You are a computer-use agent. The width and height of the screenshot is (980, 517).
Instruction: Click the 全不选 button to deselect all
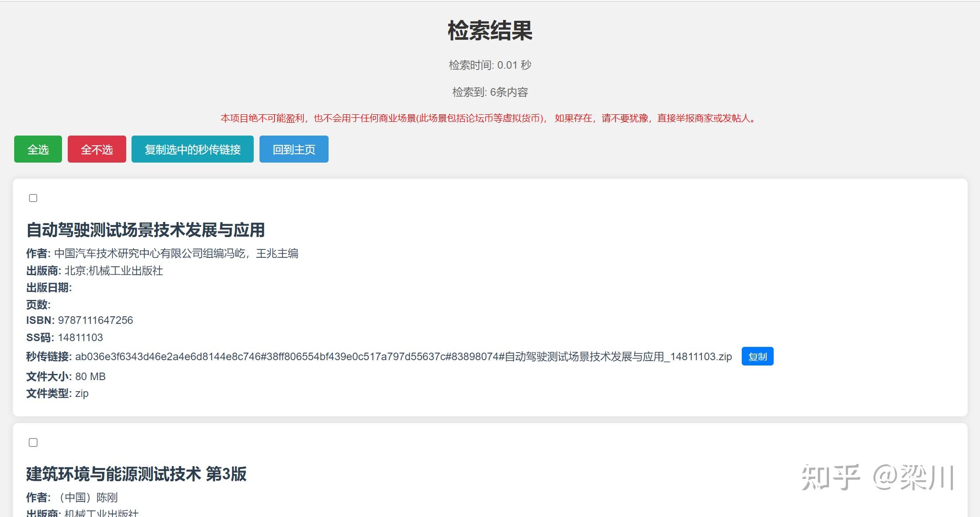click(x=97, y=149)
